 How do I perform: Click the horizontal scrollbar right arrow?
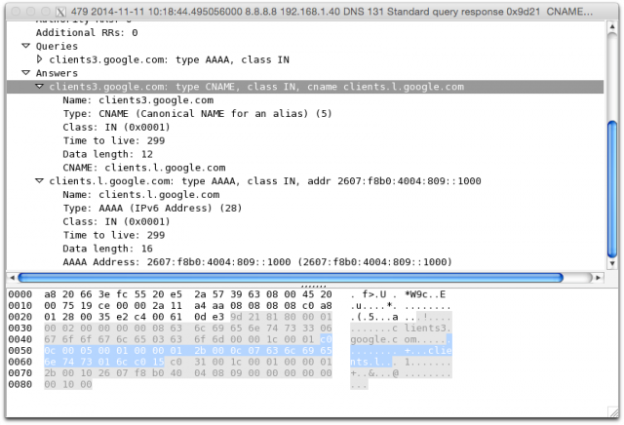pos(597,277)
